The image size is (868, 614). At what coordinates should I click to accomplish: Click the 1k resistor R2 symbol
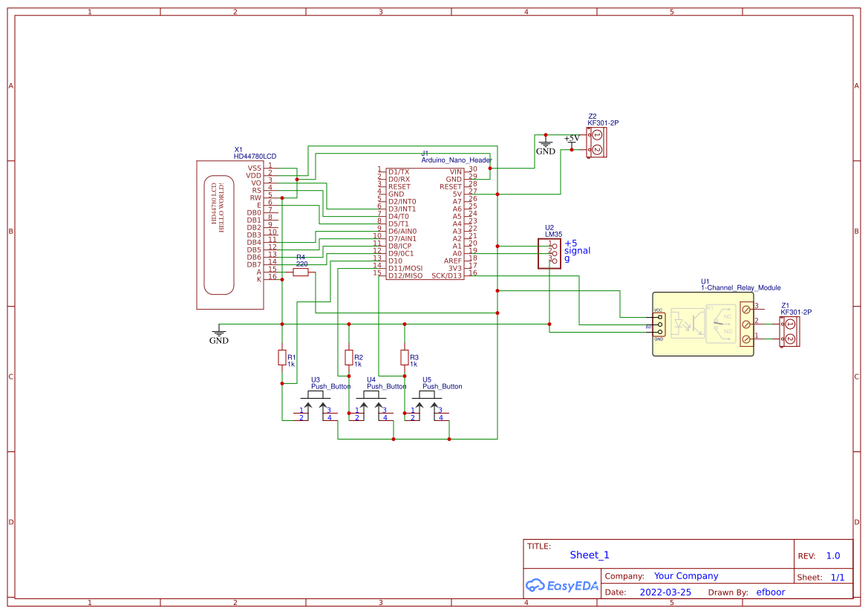tap(348, 358)
